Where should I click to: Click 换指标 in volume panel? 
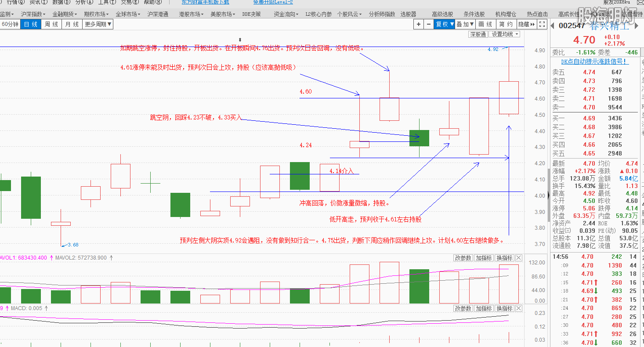pyautogui.click(x=504, y=258)
